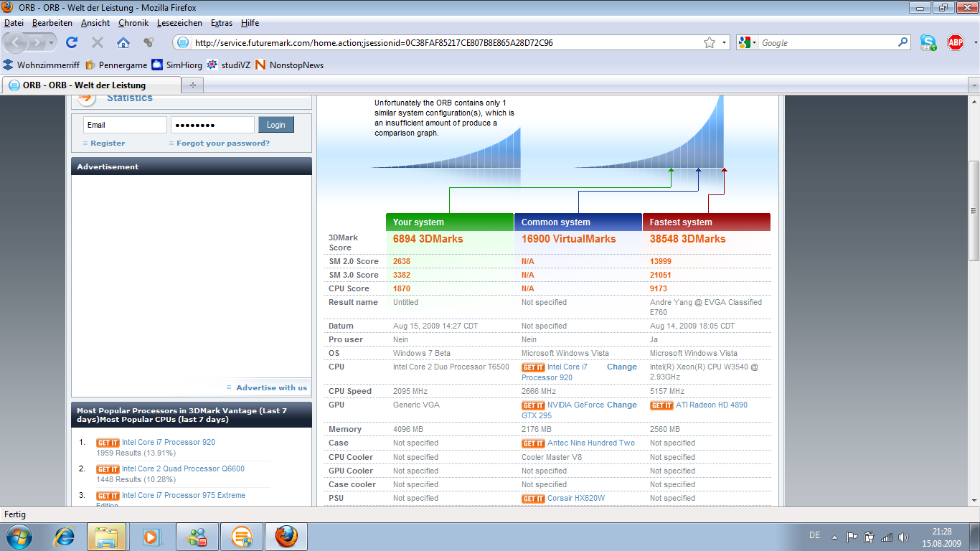
Task: Click the Advertise with us link
Action: click(271, 388)
